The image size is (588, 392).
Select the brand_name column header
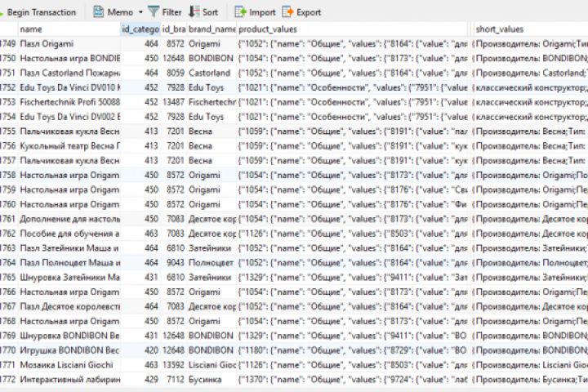(212, 29)
